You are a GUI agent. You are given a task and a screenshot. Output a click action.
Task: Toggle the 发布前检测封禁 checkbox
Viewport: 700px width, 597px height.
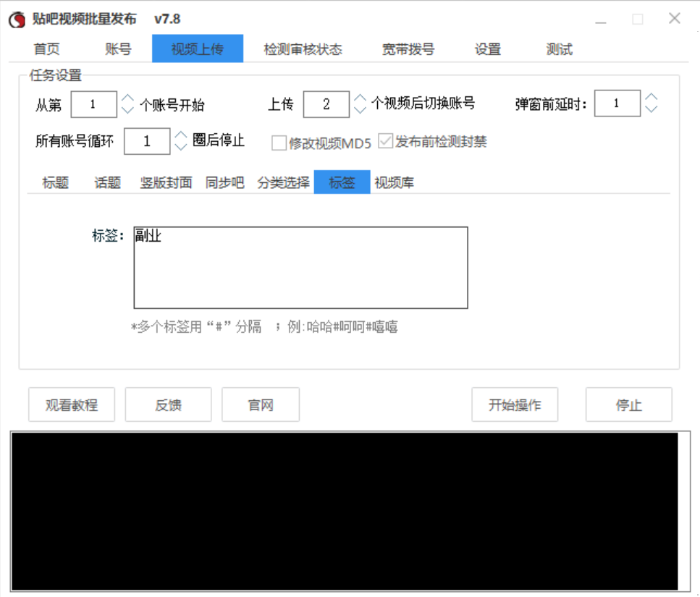click(385, 142)
